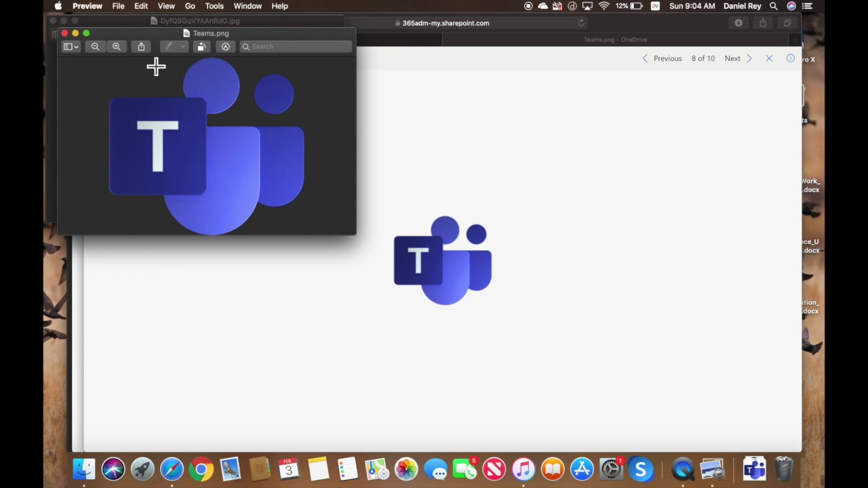Open the Go menu
Screen dimensions: 868x488
click(x=190, y=6)
